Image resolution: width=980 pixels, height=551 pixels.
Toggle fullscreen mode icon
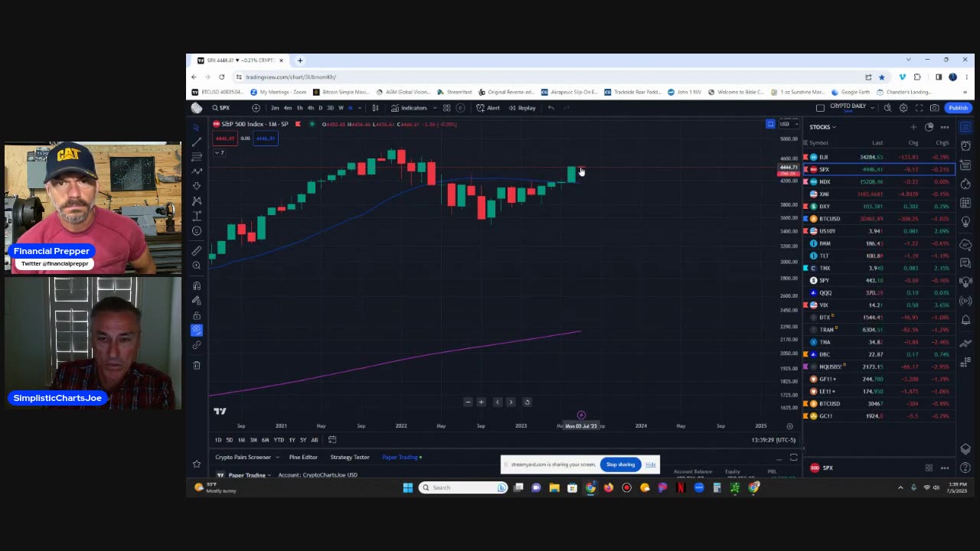(919, 108)
